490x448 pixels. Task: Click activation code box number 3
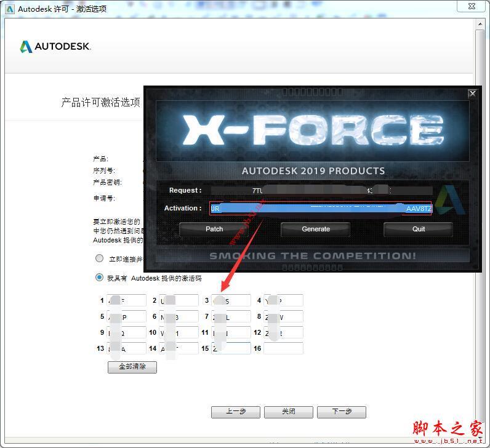(231, 300)
